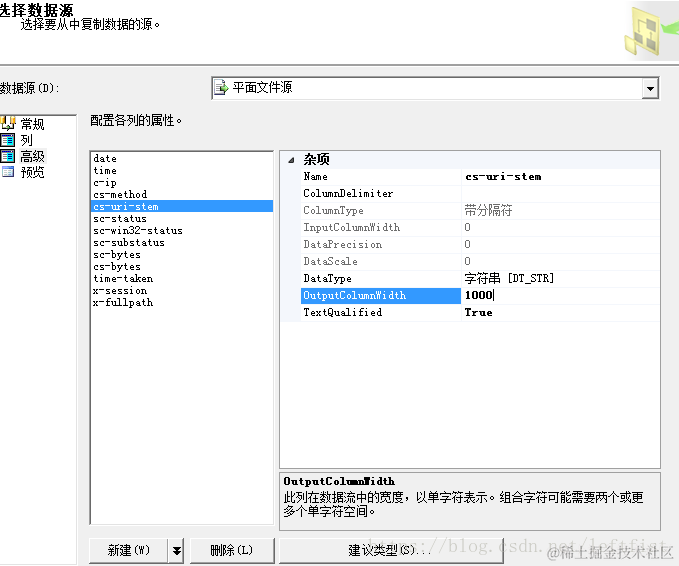Select the OutputColumnWidth property label
Screen dimensions: 679x566
coord(381,295)
